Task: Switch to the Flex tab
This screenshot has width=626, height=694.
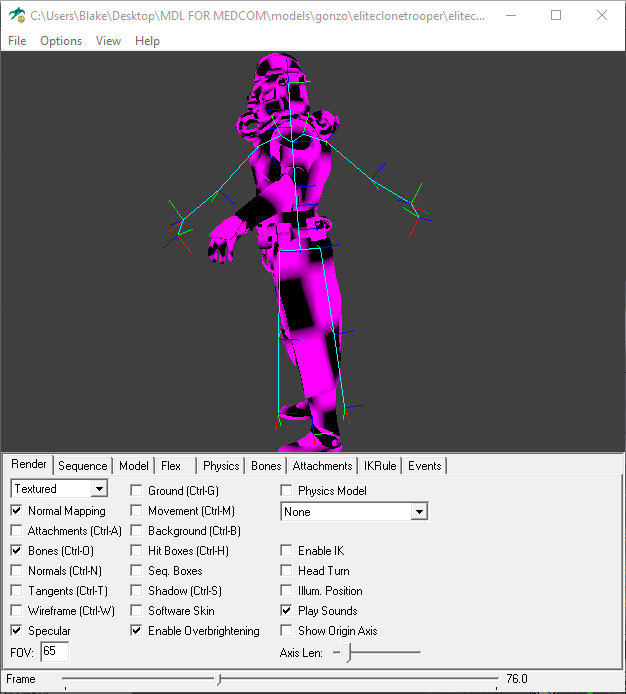Action: 171,466
